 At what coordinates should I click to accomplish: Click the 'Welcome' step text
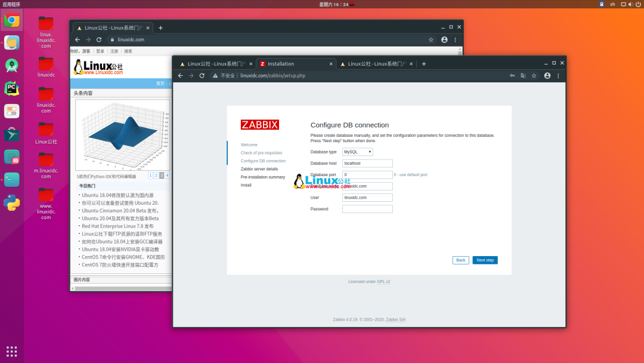tap(249, 144)
